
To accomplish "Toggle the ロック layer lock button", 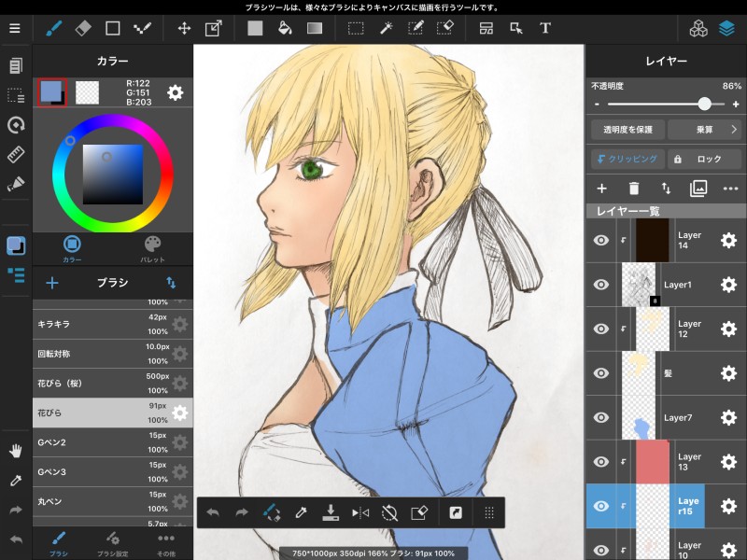I will [x=705, y=159].
